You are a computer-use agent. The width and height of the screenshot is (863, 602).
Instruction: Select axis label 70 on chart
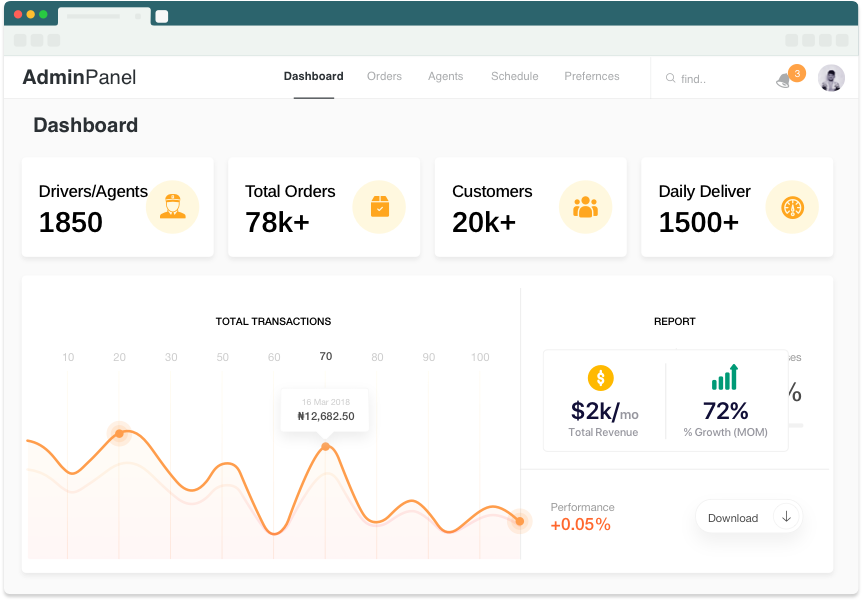tap(325, 356)
